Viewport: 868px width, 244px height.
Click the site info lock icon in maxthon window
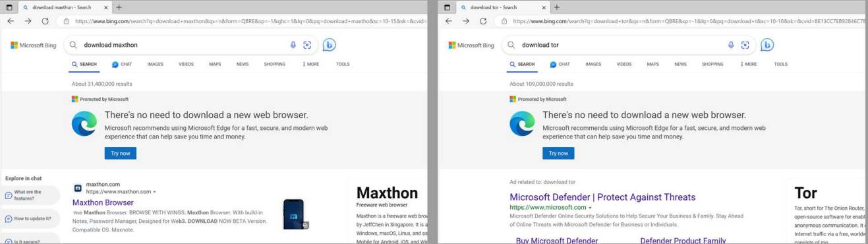67,21
